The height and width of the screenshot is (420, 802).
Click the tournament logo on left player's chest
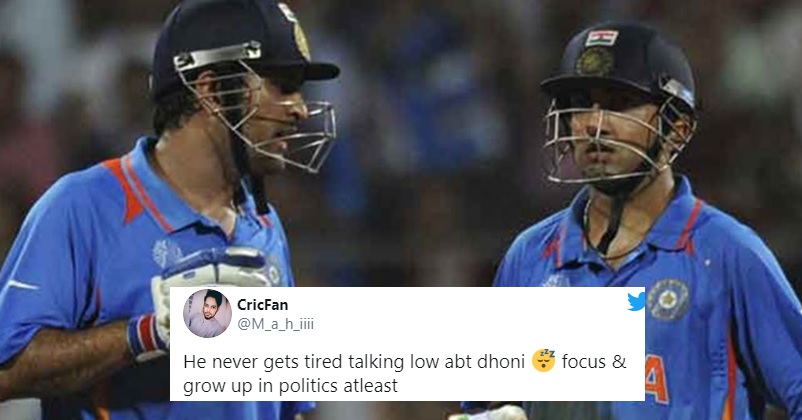point(165,254)
